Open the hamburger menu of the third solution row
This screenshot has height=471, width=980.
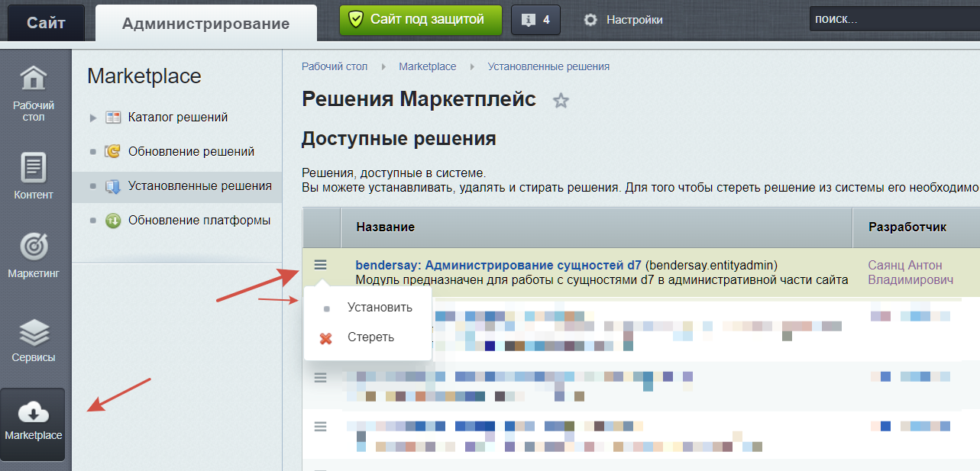321,377
